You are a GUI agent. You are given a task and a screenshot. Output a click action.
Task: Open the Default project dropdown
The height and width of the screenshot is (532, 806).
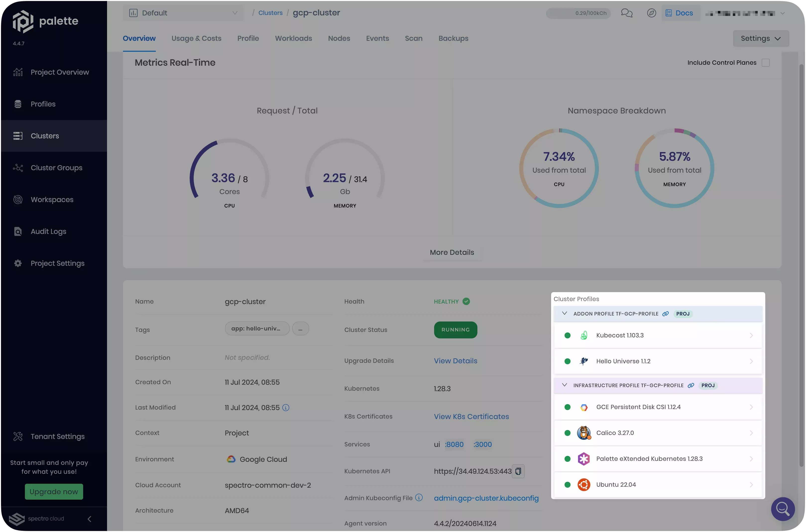pos(183,13)
